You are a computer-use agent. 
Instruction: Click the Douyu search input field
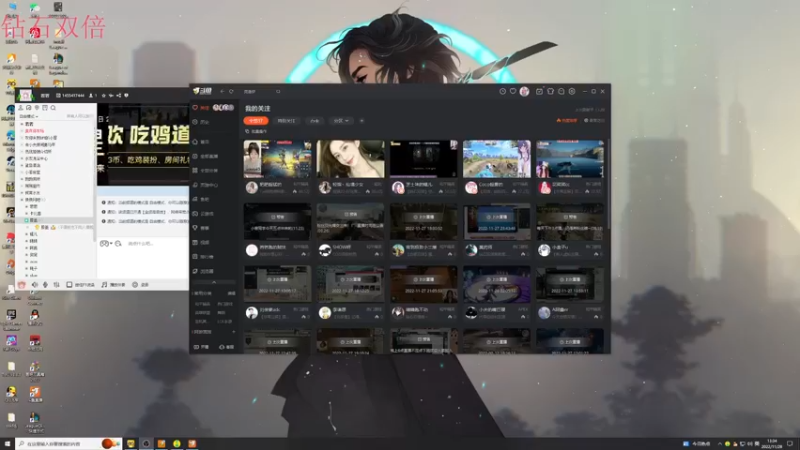click(x=259, y=91)
